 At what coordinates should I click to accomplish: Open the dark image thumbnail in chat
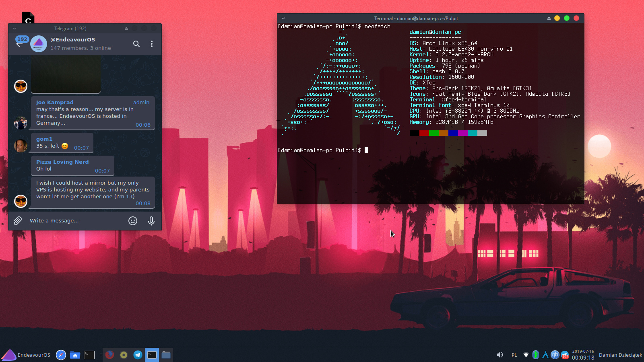pyautogui.click(x=66, y=74)
